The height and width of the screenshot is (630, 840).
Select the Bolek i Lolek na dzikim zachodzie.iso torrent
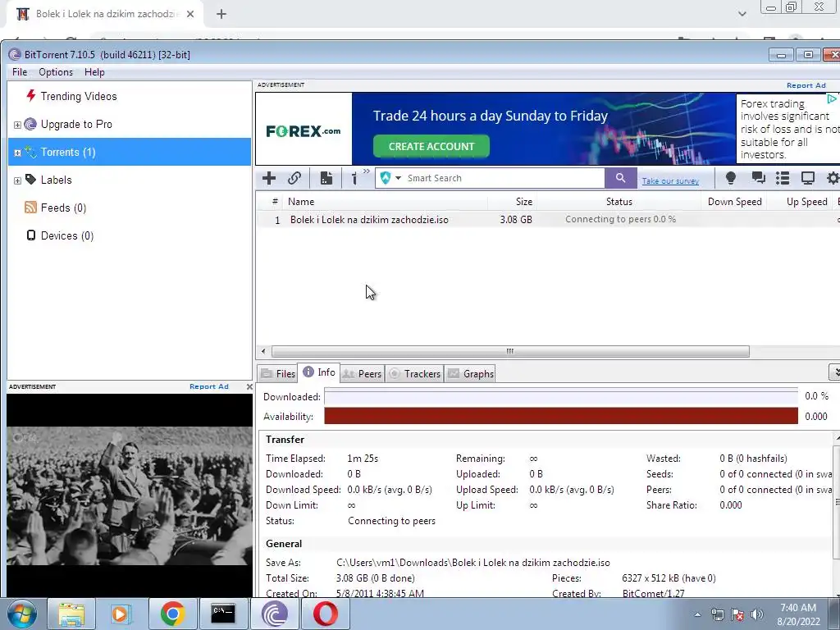click(369, 220)
